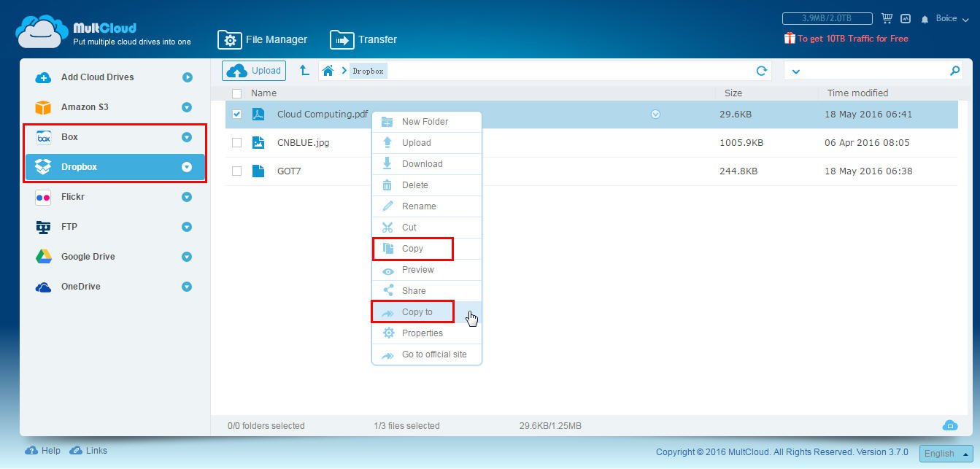Choose Go to official site menu item
Screen dimensions: 980x469
tap(427, 354)
